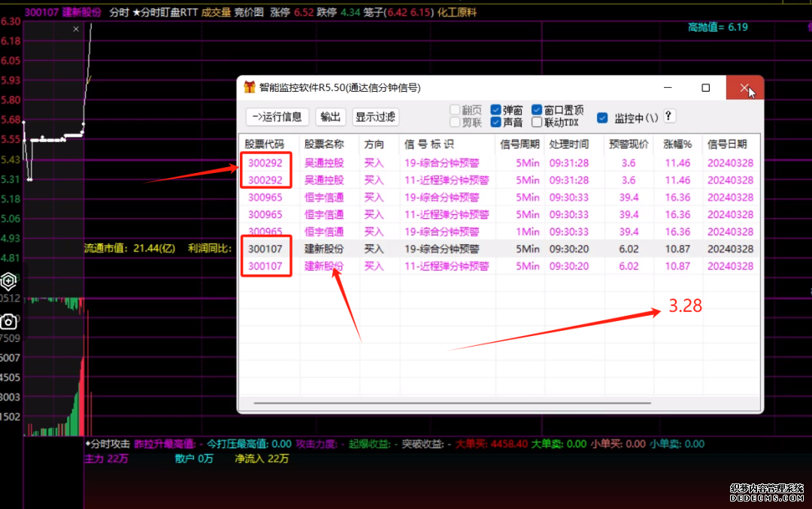
Task: Close the 智能监控软件 window
Action: coord(744,88)
